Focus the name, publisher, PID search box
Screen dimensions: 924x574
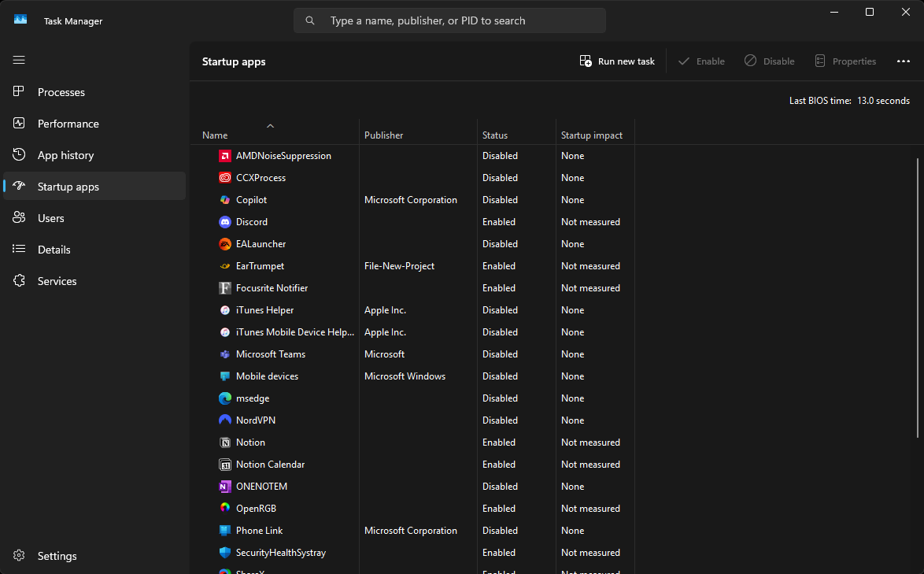click(x=449, y=20)
